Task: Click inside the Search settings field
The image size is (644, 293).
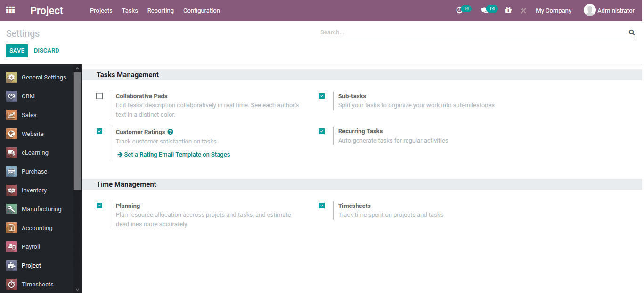Action: coord(471,32)
